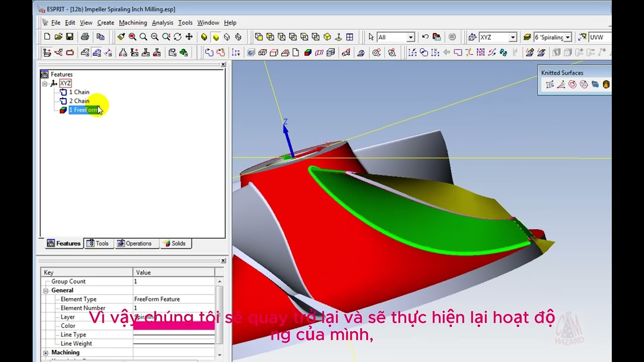The width and height of the screenshot is (644, 362).
Task: Click the layers icon beside 6 'Spiraling
Action: tap(527, 37)
